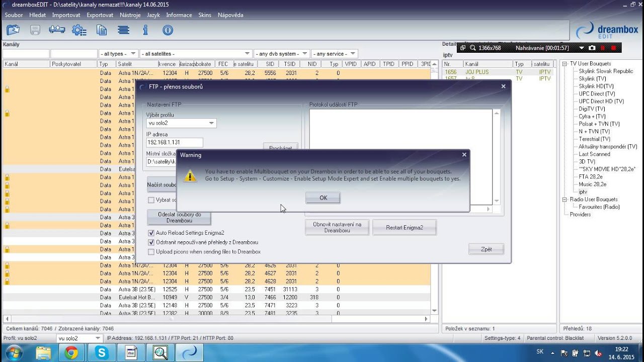Select Music 28,2e bouquet
The width and height of the screenshot is (644, 362).
point(592,185)
